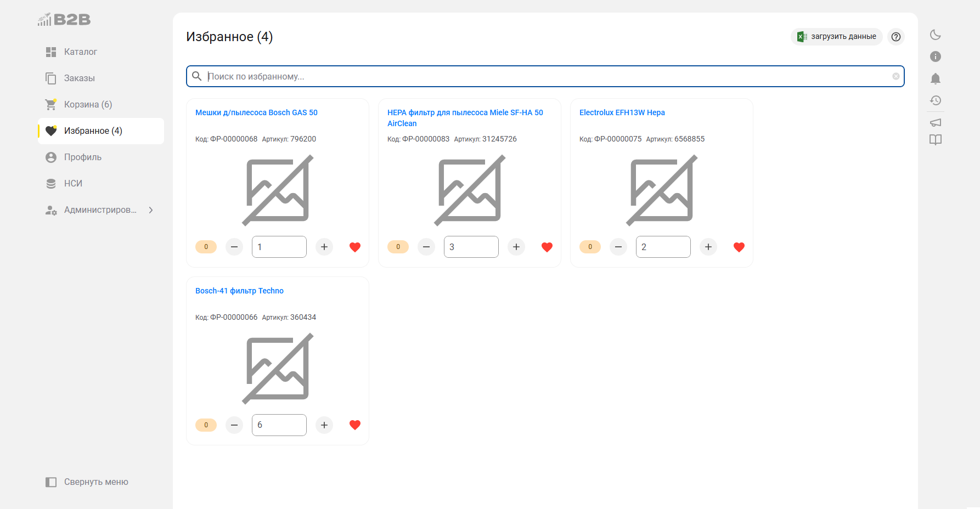Open the help question mark button
Viewport: 980px width, 509px height.
tap(896, 37)
